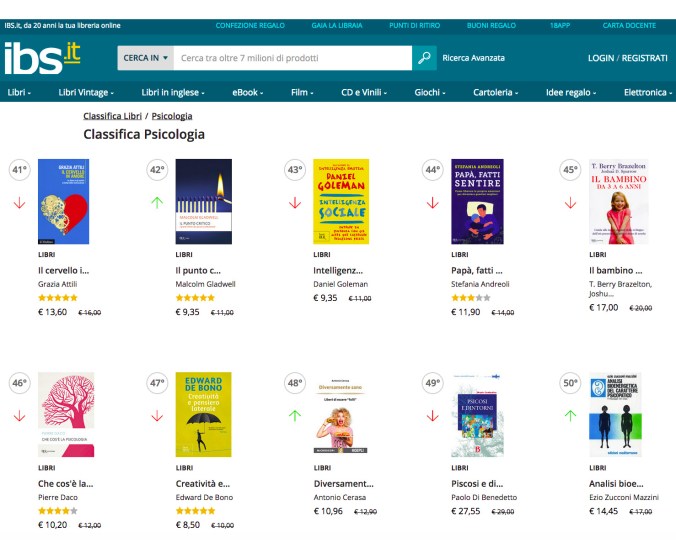Click the green up arrow under rank 48
Image resolution: width=676 pixels, height=548 pixels.
coord(295,415)
